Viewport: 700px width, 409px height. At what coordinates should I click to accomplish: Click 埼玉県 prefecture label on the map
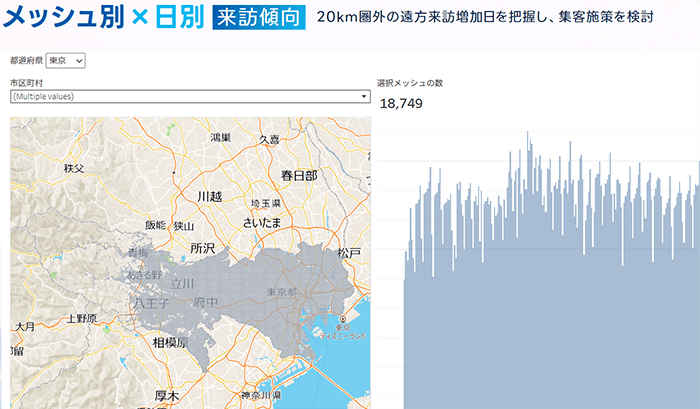point(266,204)
